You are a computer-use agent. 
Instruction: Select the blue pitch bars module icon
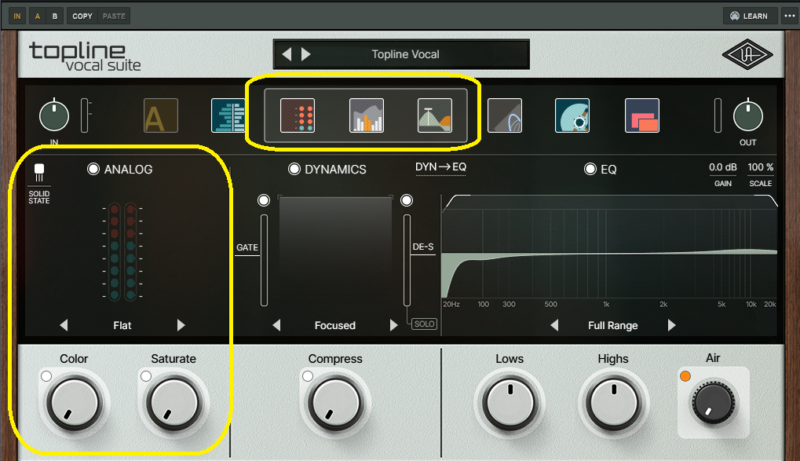228,116
